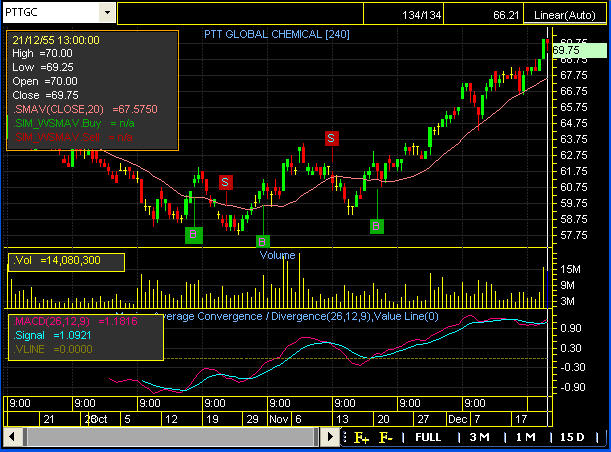Click the PTT GLOBAL CHEMICAL [240] title
The image size is (611, 452).
pyautogui.click(x=277, y=34)
